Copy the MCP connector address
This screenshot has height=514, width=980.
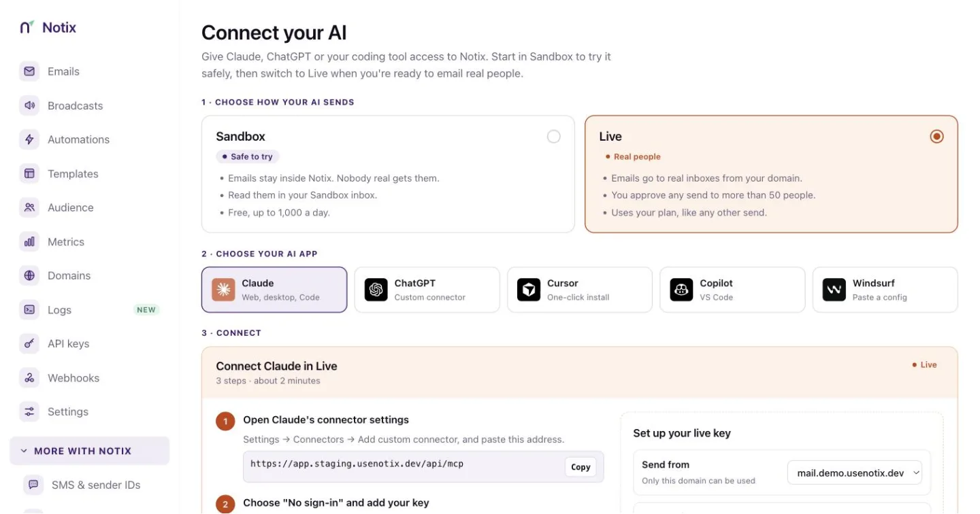click(x=581, y=467)
